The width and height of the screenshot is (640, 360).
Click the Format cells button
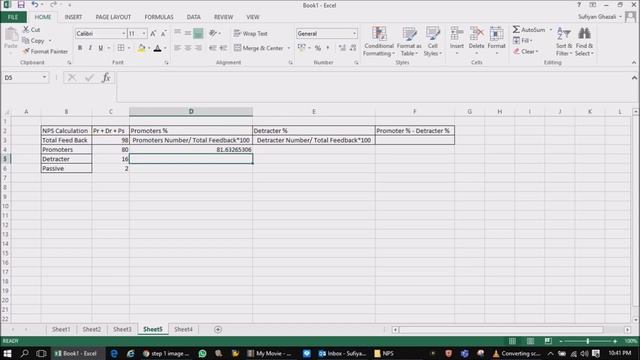[496, 40]
